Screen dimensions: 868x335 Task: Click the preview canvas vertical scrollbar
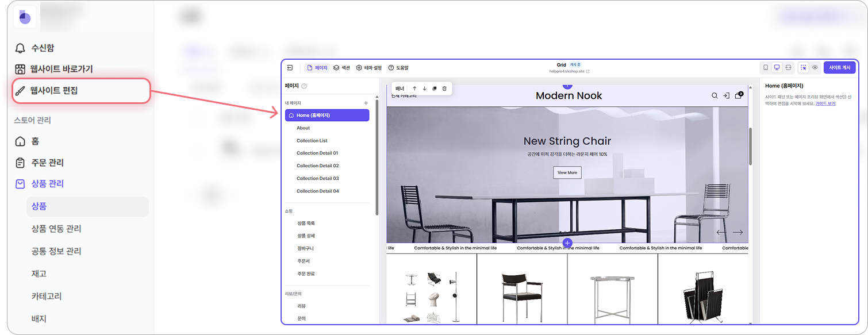(750, 146)
